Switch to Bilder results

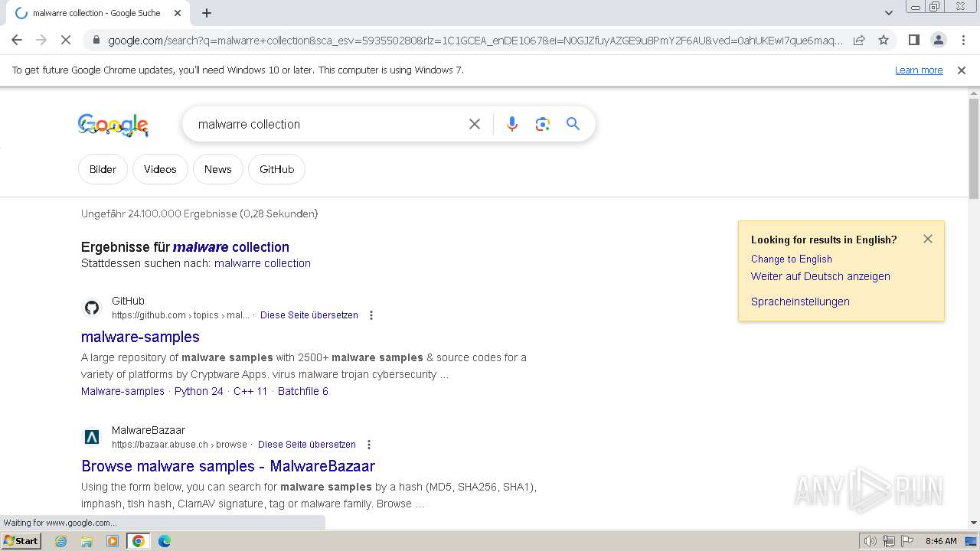[103, 169]
